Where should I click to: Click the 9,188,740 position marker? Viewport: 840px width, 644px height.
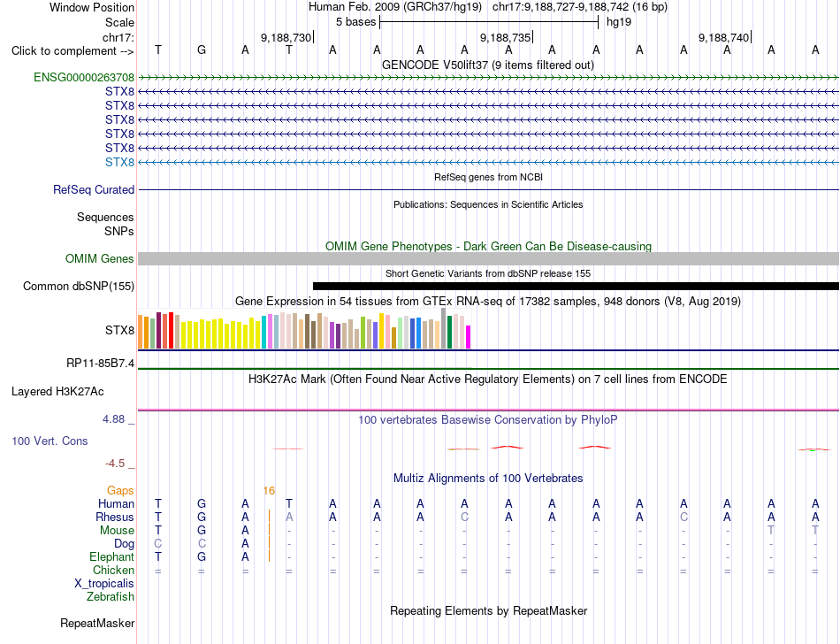724,37
